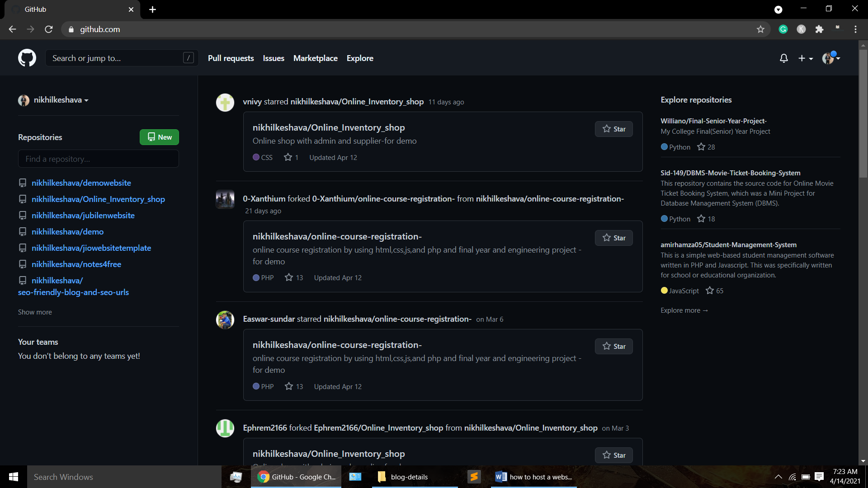Show more repositories in the sidebar
This screenshot has height=488, width=868.
(x=35, y=312)
